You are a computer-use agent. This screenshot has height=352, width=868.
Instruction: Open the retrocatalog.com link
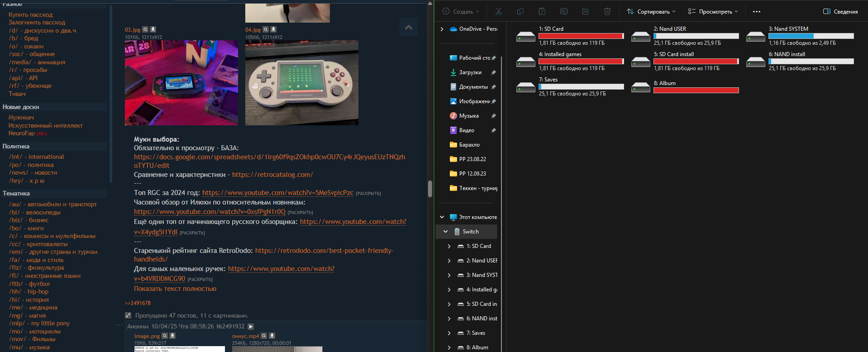coord(272,175)
